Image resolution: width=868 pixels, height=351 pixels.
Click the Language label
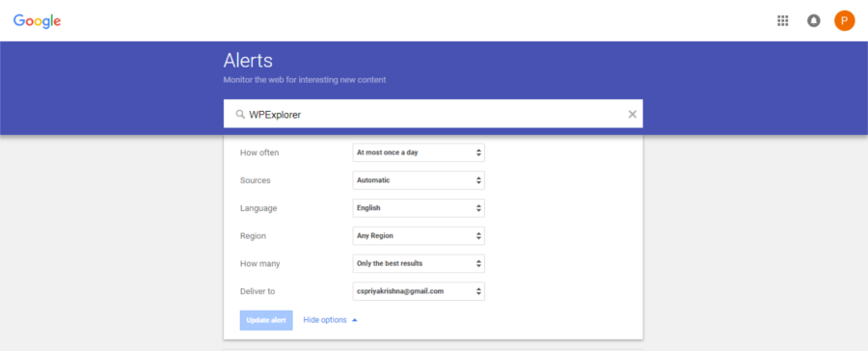tap(258, 208)
